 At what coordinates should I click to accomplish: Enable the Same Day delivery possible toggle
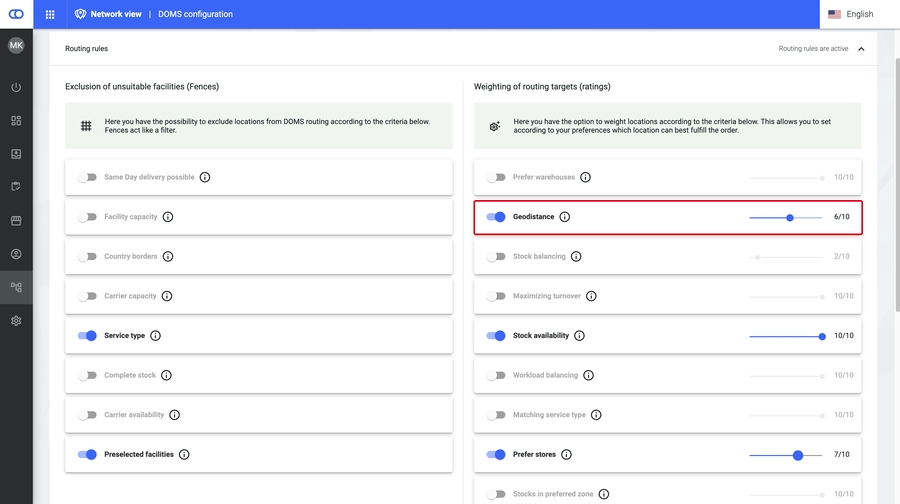[x=88, y=177]
